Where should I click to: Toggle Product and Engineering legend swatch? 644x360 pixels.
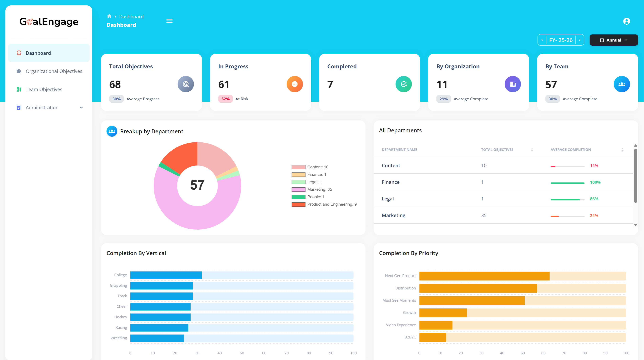[298, 205]
